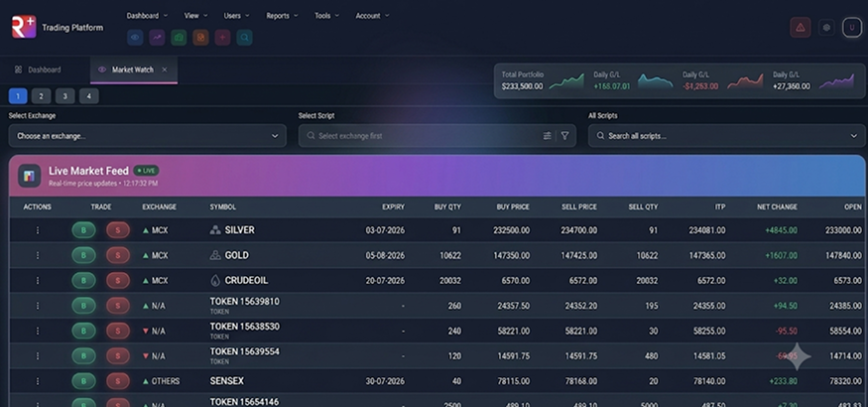This screenshot has height=407, width=868.
Task: Switch to watchlist page 4
Action: (x=88, y=96)
